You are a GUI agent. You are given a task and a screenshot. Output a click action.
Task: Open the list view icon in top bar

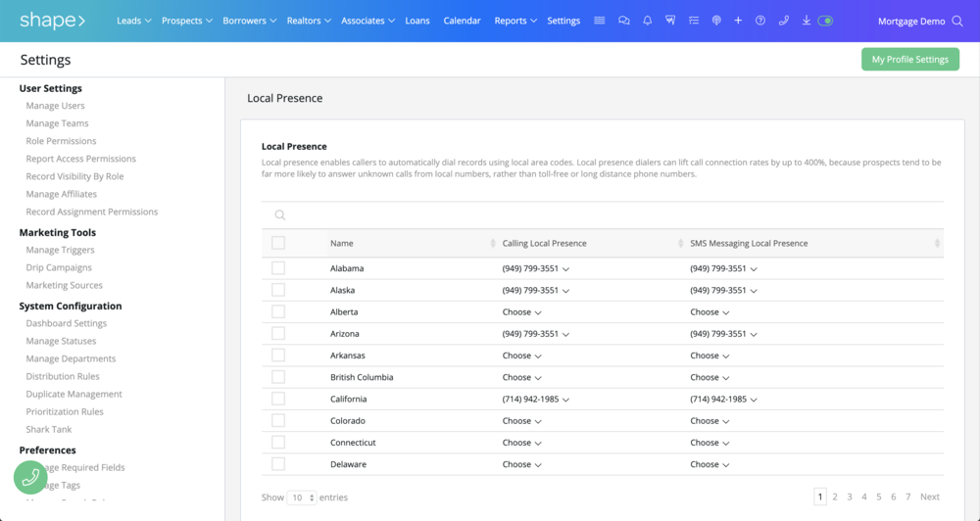click(600, 21)
